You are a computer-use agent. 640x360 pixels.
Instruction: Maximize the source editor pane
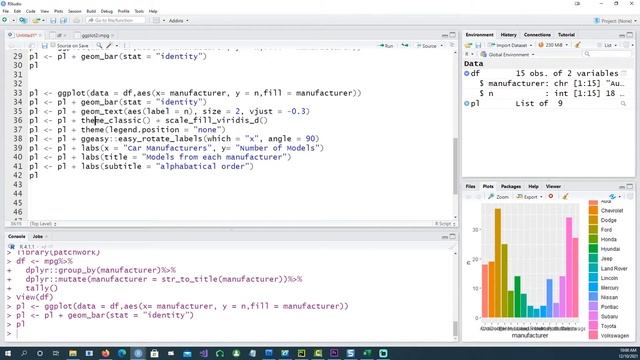(x=453, y=35)
